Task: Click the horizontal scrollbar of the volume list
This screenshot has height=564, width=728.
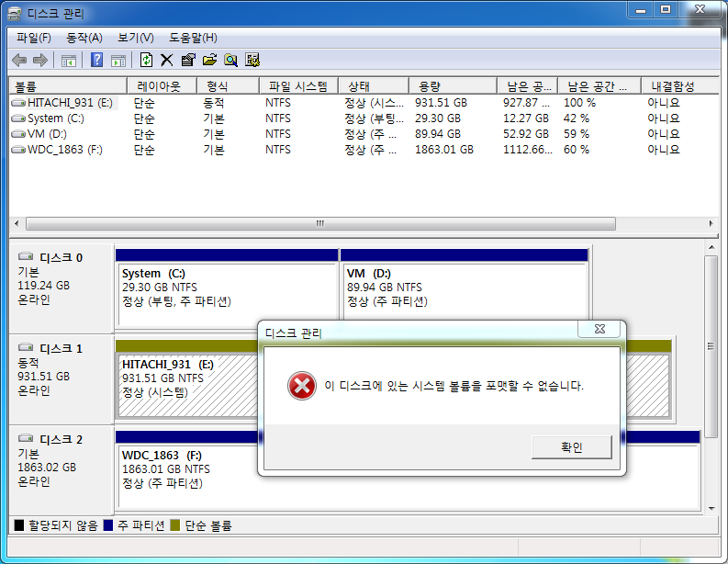Action: point(320,223)
